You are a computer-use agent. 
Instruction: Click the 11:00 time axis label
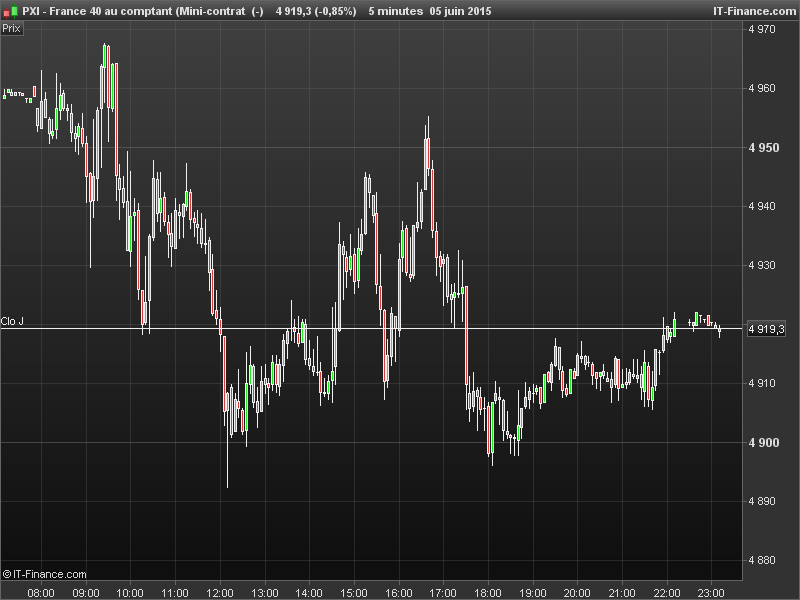click(x=175, y=593)
